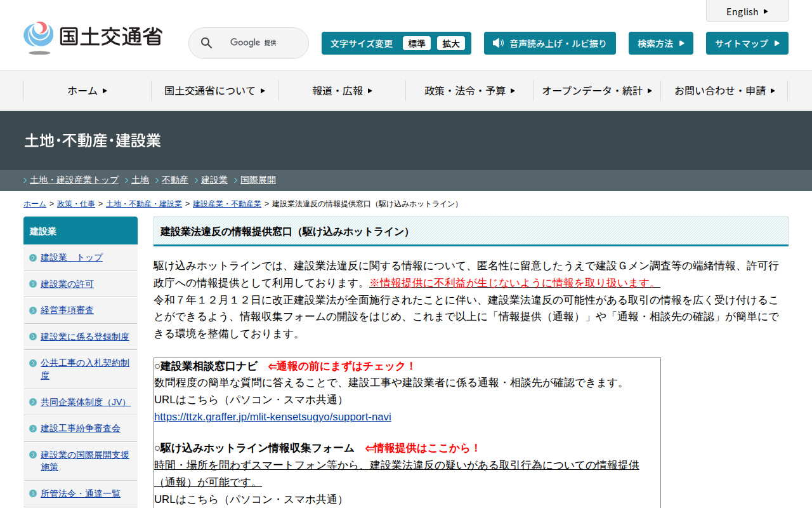Open the サイトマップ button
Image resolution: width=812 pixels, height=508 pixels.
[747, 43]
